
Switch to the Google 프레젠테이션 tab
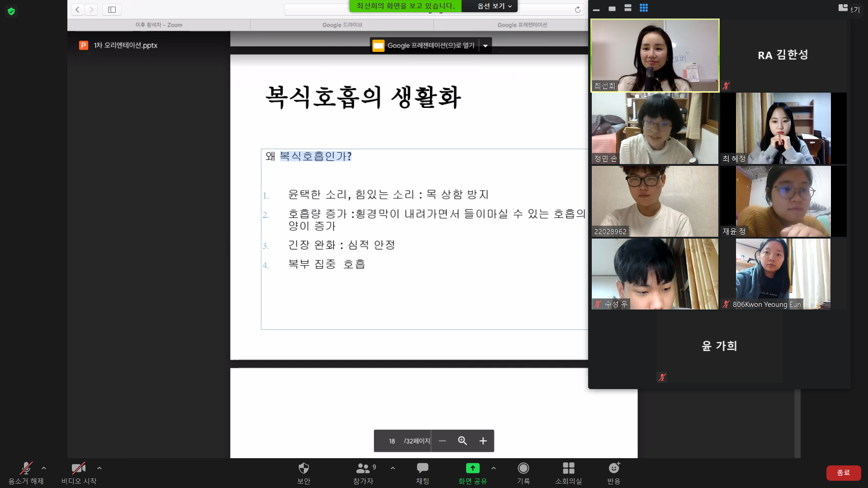522,25
